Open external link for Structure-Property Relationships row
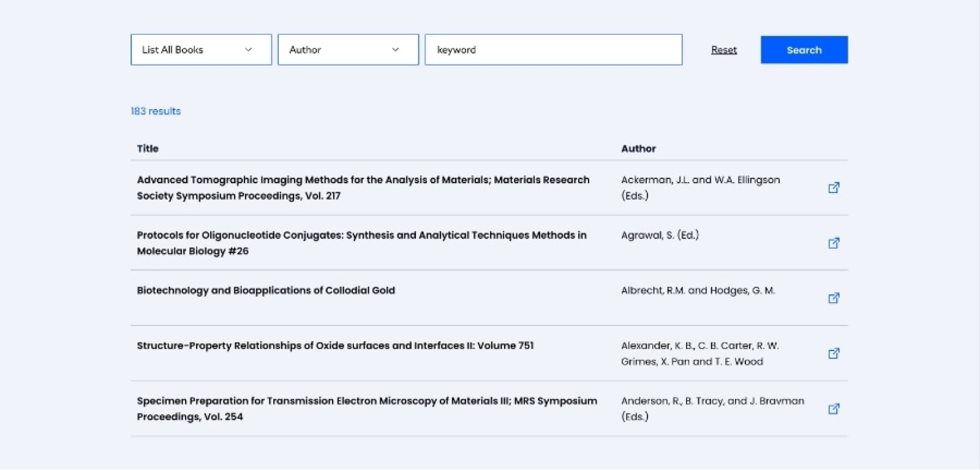Screen dimensions: 980x470 tap(834, 353)
